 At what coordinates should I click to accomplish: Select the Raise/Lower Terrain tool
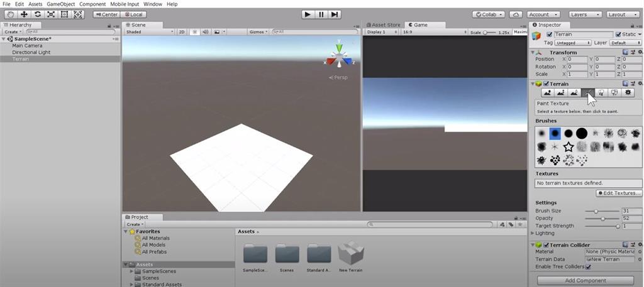(x=547, y=93)
